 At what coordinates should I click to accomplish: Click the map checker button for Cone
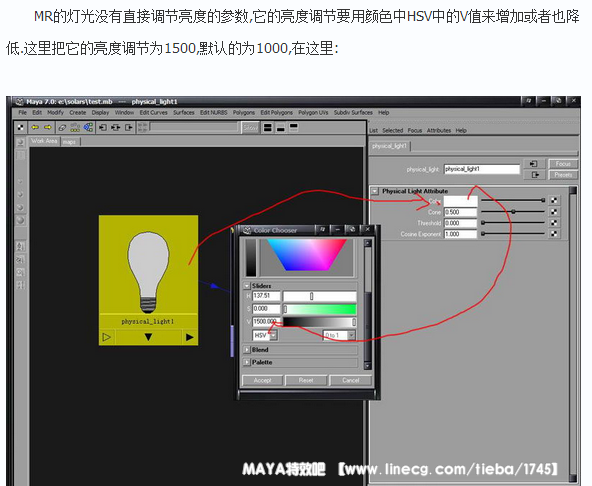pyautogui.click(x=554, y=212)
